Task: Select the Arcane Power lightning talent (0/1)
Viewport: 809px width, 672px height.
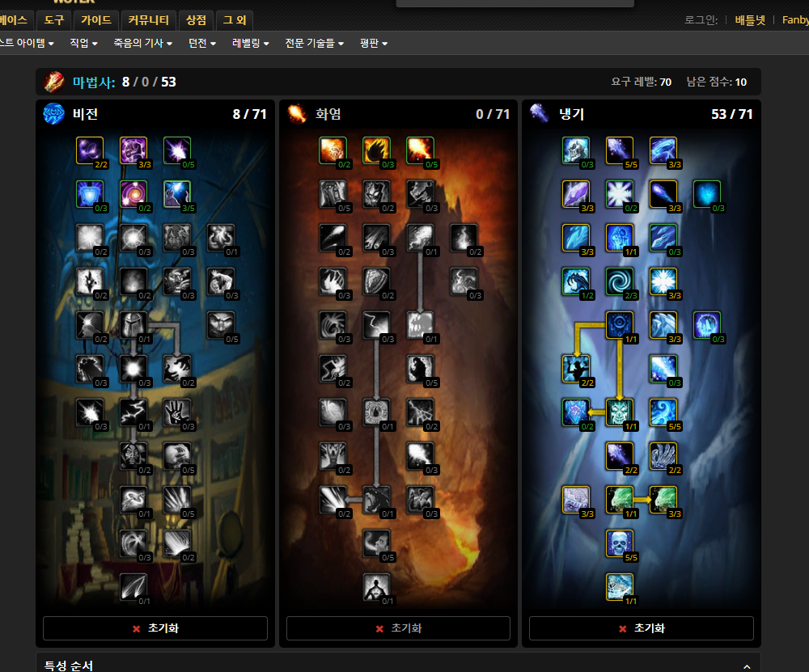Action: point(133,412)
